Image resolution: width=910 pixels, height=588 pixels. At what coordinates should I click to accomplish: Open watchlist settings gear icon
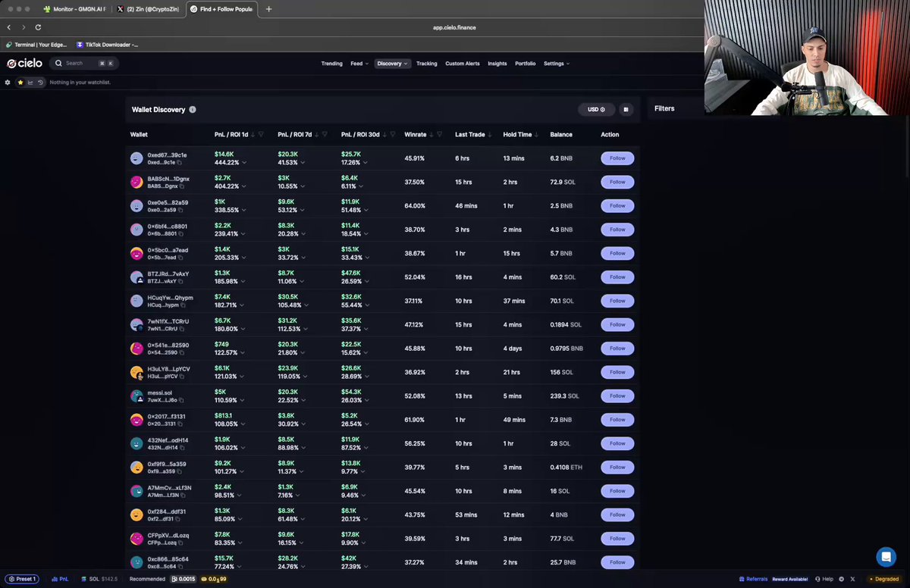[x=8, y=82]
